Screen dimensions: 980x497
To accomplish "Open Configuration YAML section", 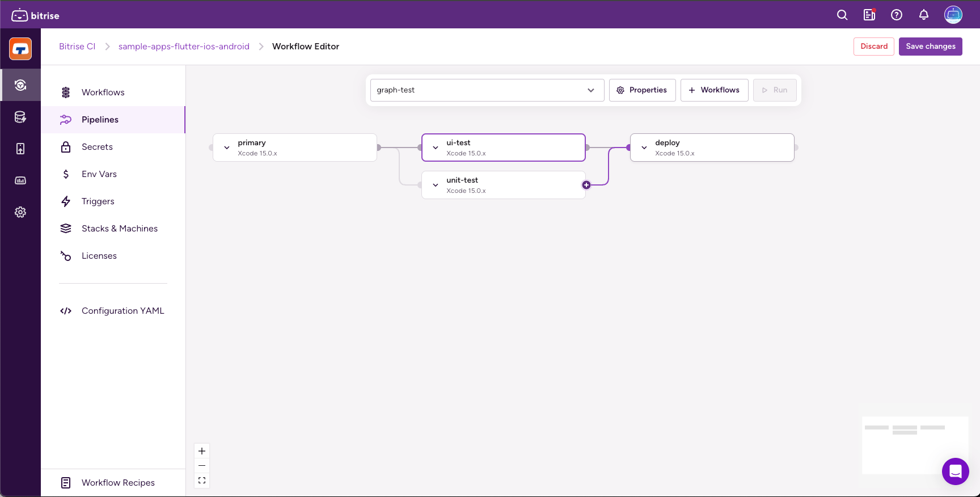I will pos(122,311).
